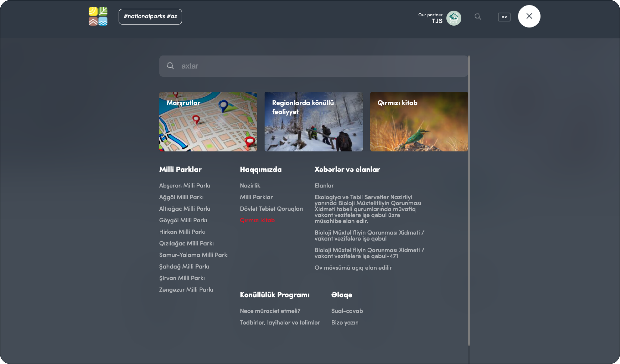Click the header search magnifier icon
Image resolution: width=620 pixels, height=364 pixels.
pos(478,17)
